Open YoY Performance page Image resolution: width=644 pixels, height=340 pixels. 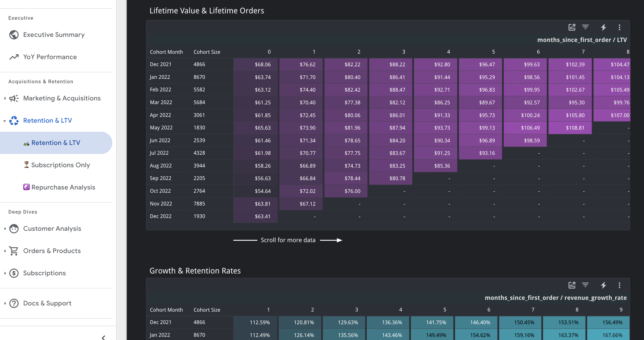[x=50, y=57]
